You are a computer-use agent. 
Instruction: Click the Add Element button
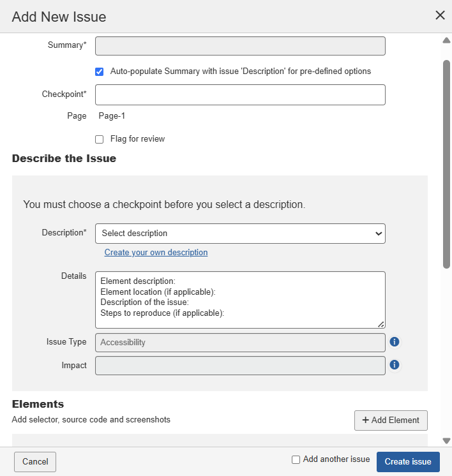tap(391, 420)
